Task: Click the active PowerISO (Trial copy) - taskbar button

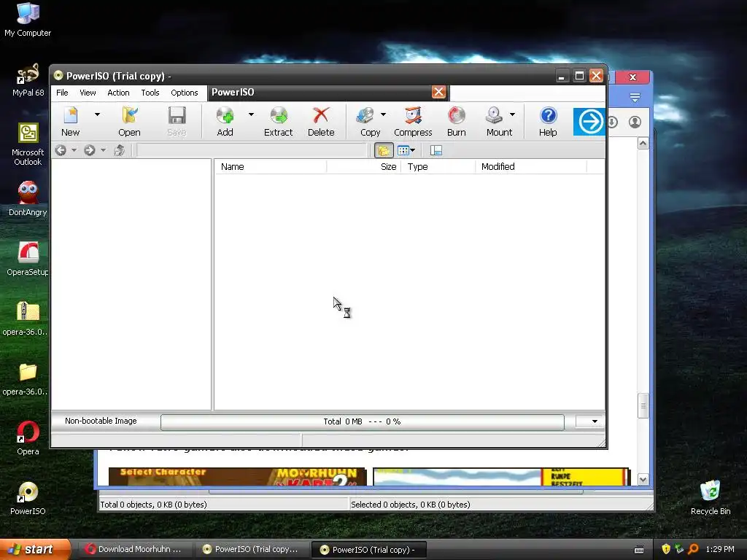Action: tap(368, 550)
